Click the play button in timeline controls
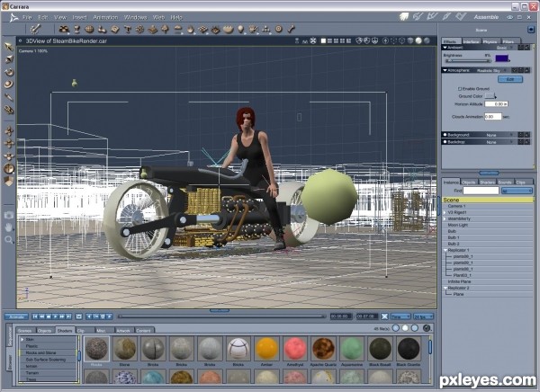The width and height of the screenshot is (540, 392). (x=55, y=316)
